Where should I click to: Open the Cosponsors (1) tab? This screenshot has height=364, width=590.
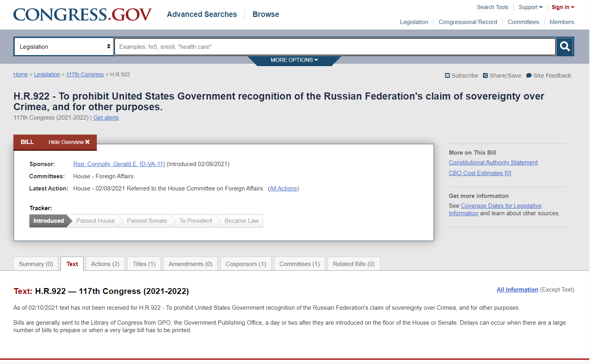(246, 264)
